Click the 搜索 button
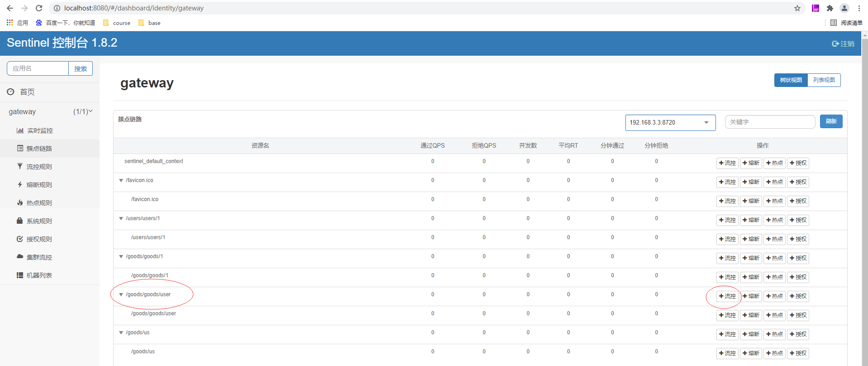The width and height of the screenshot is (868, 366). pyautogui.click(x=81, y=68)
